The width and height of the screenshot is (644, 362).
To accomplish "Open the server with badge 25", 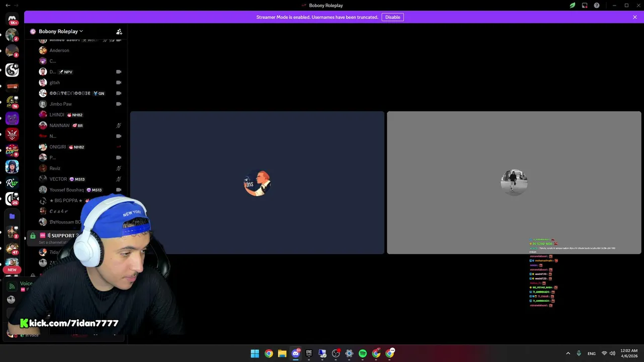I will point(12,199).
